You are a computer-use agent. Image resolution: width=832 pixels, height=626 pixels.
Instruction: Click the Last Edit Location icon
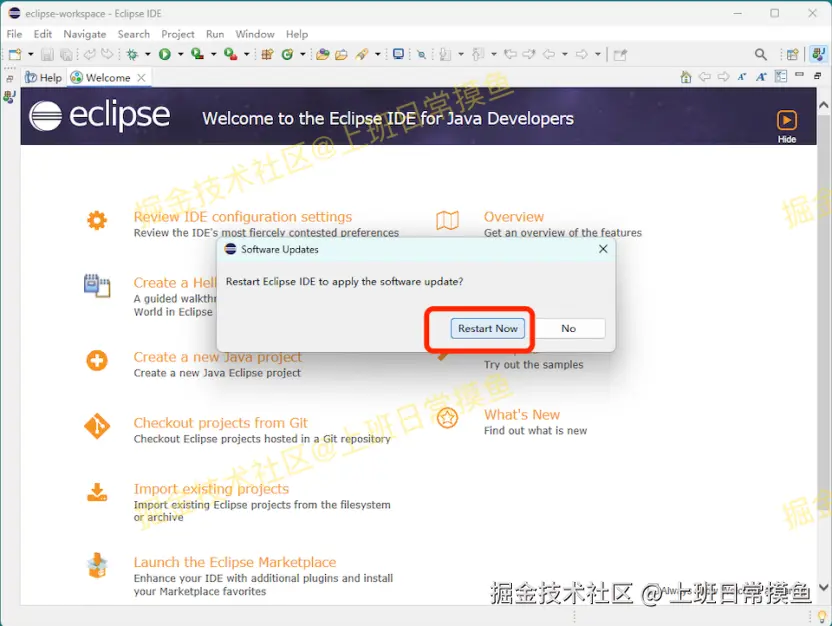pyautogui.click(x=510, y=54)
